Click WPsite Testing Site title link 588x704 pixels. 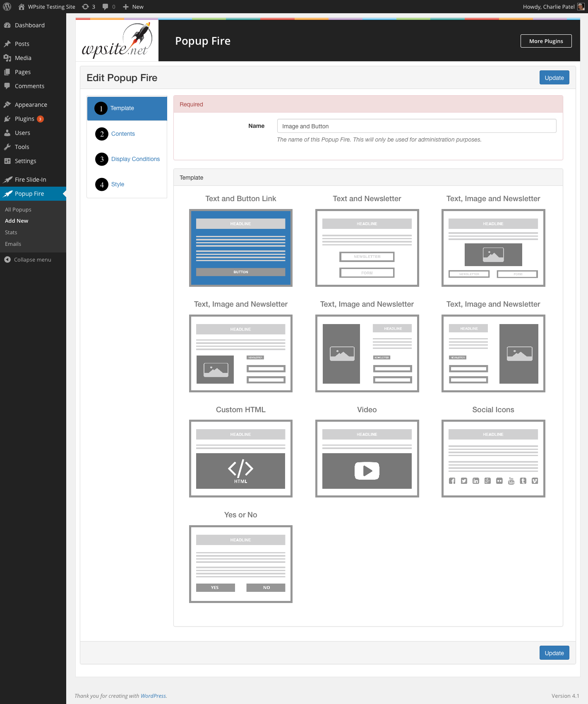tap(52, 7)
